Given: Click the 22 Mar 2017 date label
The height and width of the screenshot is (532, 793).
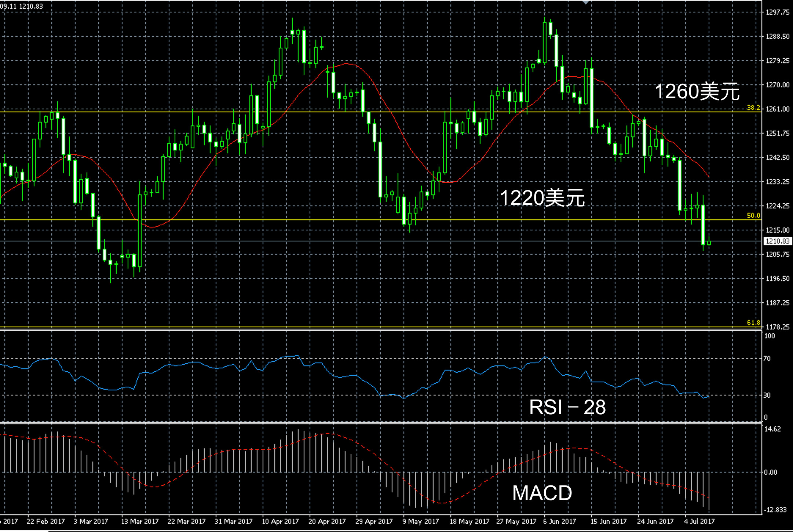Looking at the screenshot, I should (187, 521).
